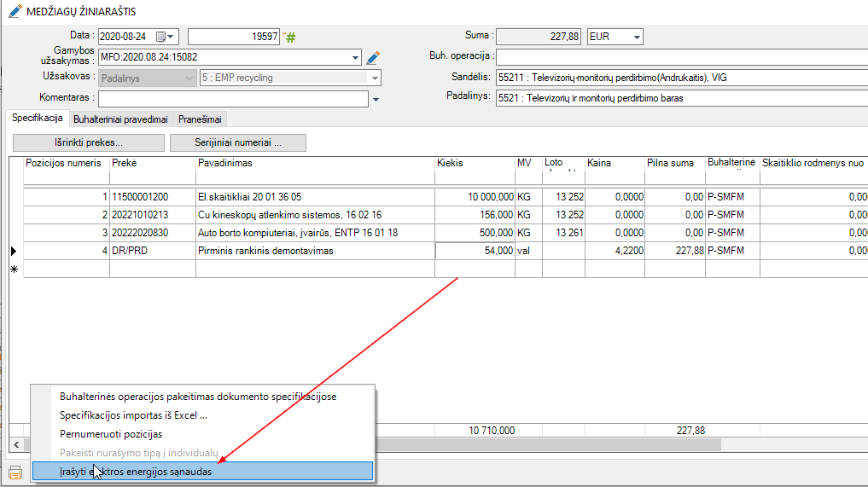This screenshot has height=487, width=868.
Task: Click 'Buhalterinės operacijos pakeitimas' menu option
Action: (x=198, y=397)
